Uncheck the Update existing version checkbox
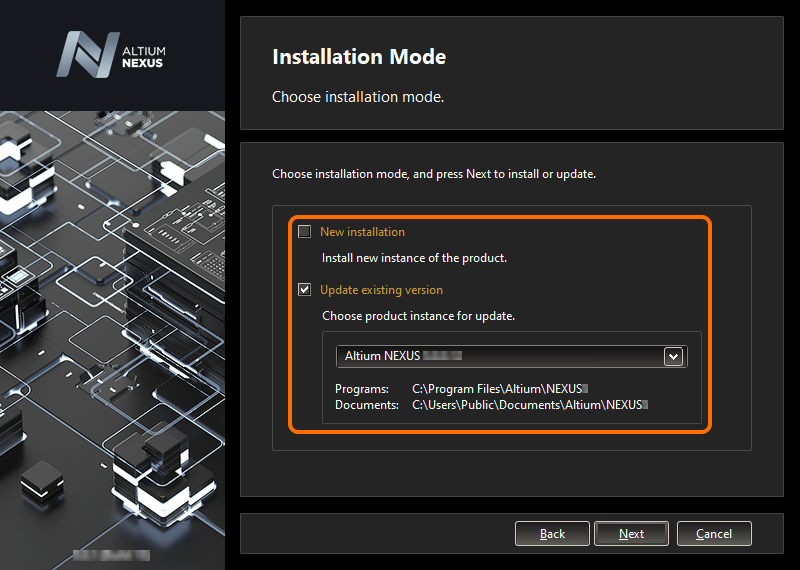 pyautogui.click(x=305, y=290)
